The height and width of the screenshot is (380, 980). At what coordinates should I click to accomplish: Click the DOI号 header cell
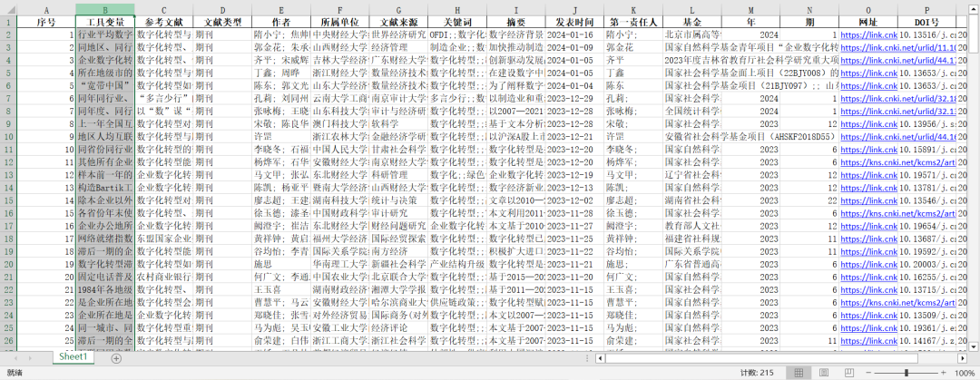[x=928, y=22]
